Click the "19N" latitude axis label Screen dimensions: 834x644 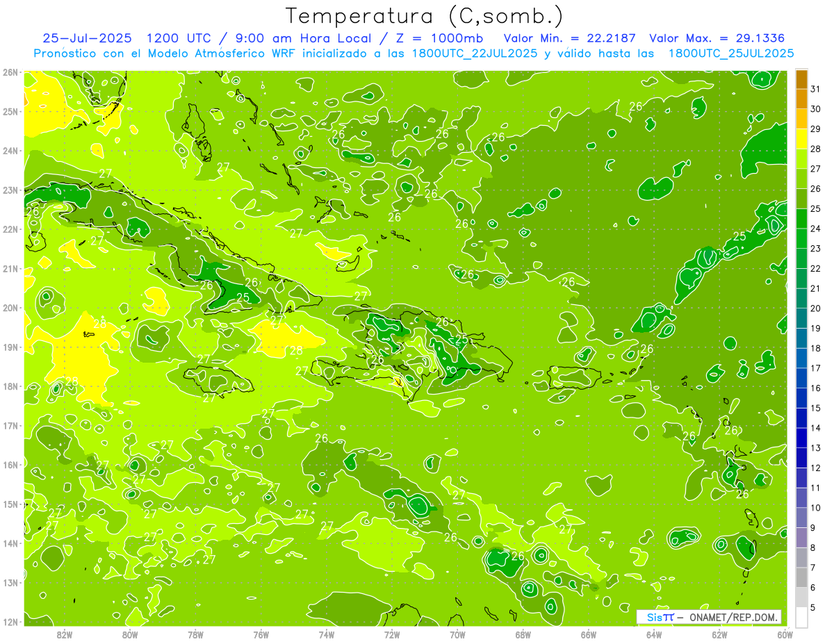pos(10,347)
